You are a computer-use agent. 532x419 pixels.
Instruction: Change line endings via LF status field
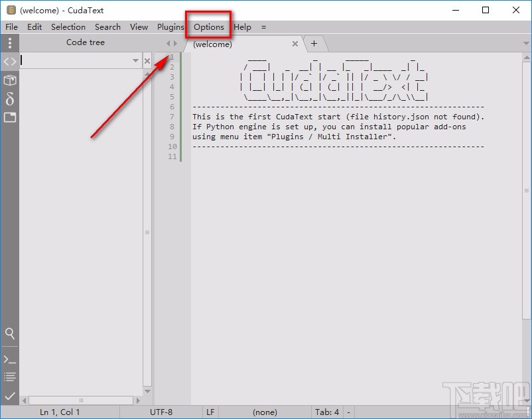[x=210, y=412]
